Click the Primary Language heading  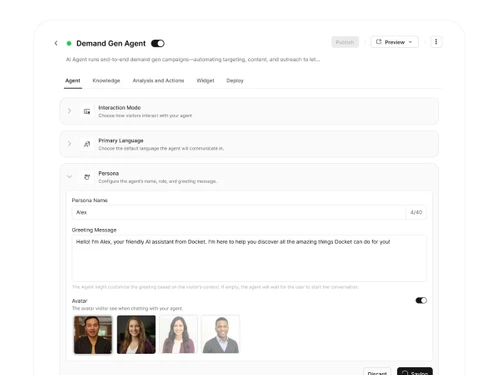[x=121, y=141]
